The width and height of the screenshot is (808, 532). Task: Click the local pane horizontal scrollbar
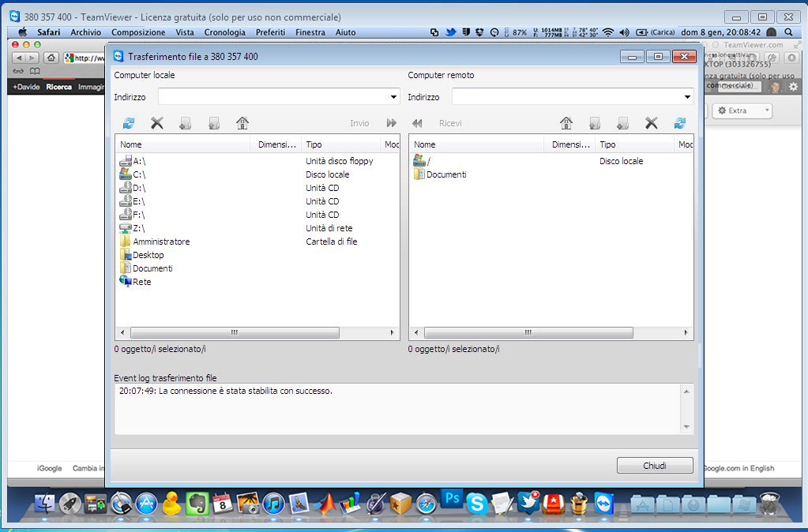pos(234,333)
